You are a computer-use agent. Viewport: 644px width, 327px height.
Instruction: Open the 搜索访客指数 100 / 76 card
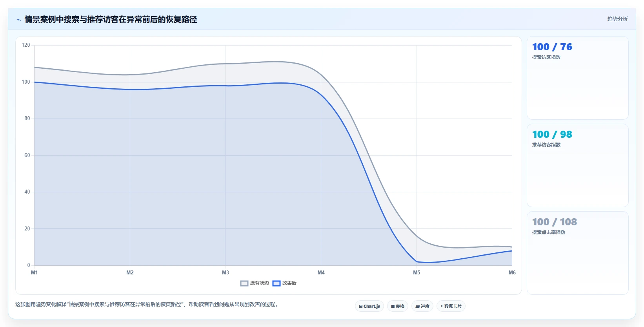[578, 78]
